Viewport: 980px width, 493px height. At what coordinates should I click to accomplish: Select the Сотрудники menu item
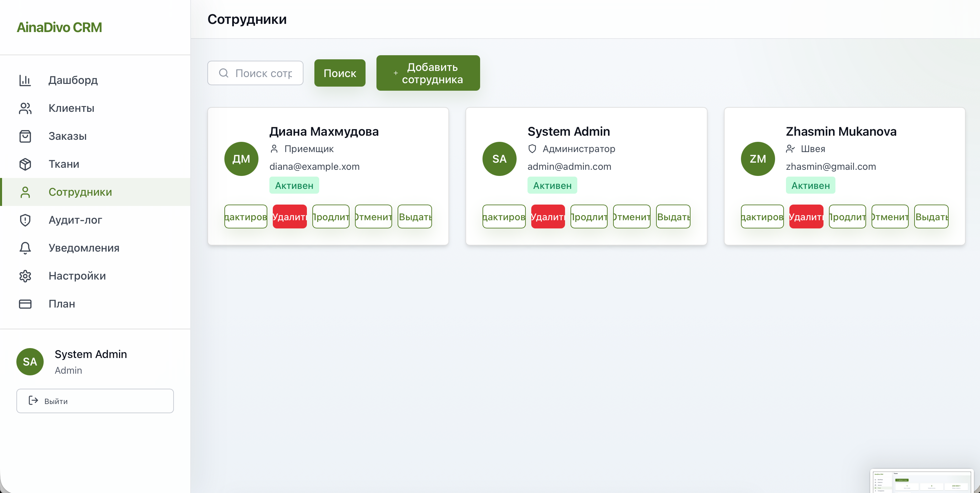95,192
